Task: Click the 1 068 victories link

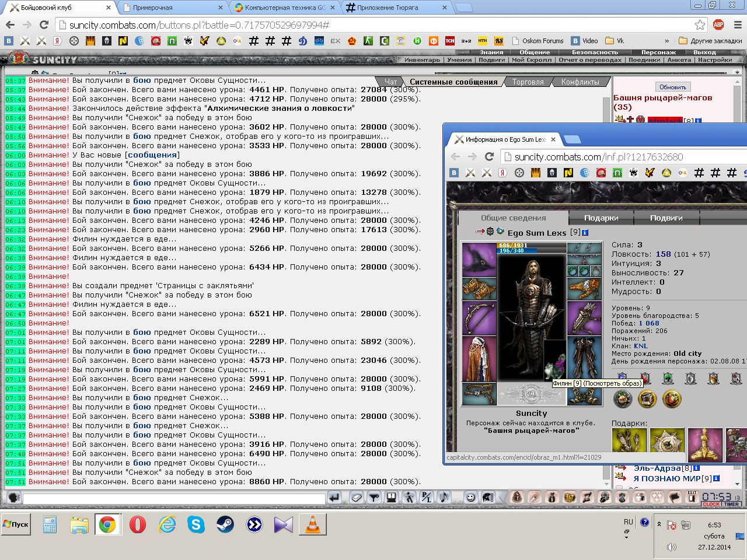Action: click(x=649, y=323)
